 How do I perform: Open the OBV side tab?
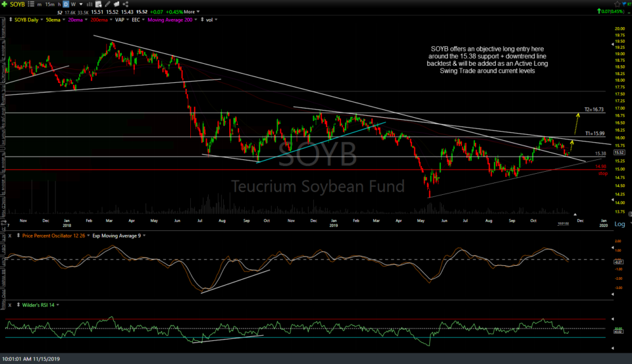(3, 250)
